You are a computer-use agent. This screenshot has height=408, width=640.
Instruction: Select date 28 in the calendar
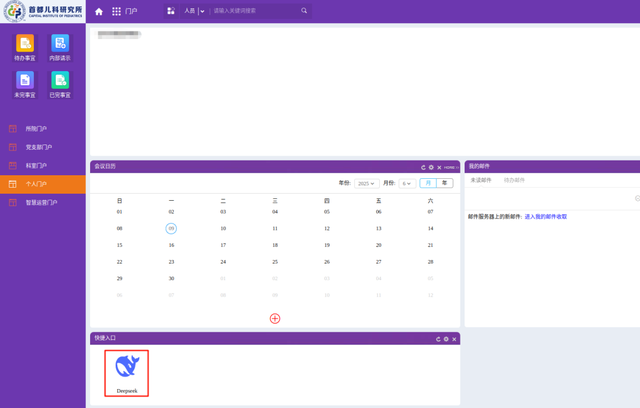coord(431,262)
